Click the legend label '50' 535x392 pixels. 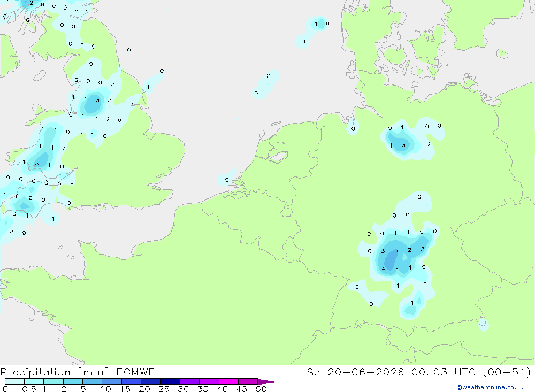click(x=261, y=389)
